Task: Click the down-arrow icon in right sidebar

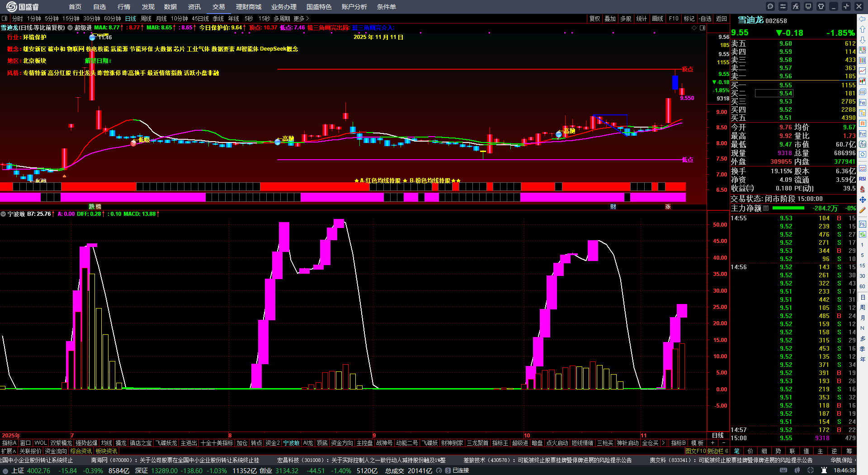Action: (863, 39)
